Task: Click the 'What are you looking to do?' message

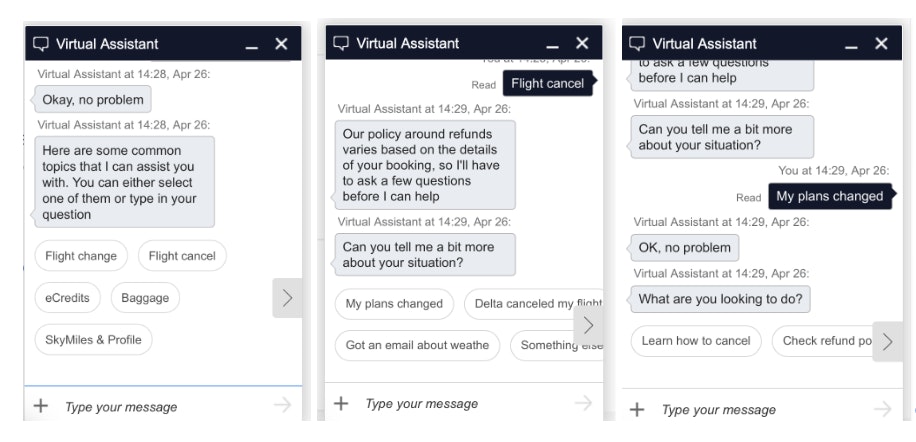Action: [720, 299]
